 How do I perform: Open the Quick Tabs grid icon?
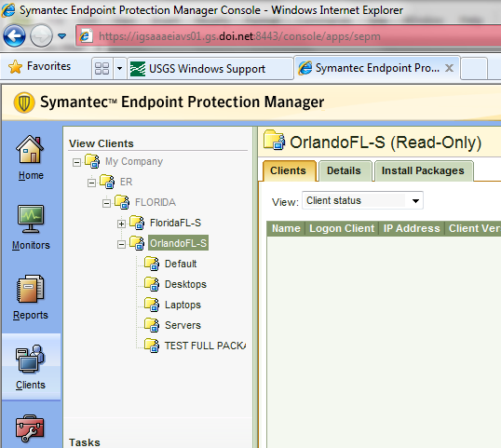pos(102,68)
